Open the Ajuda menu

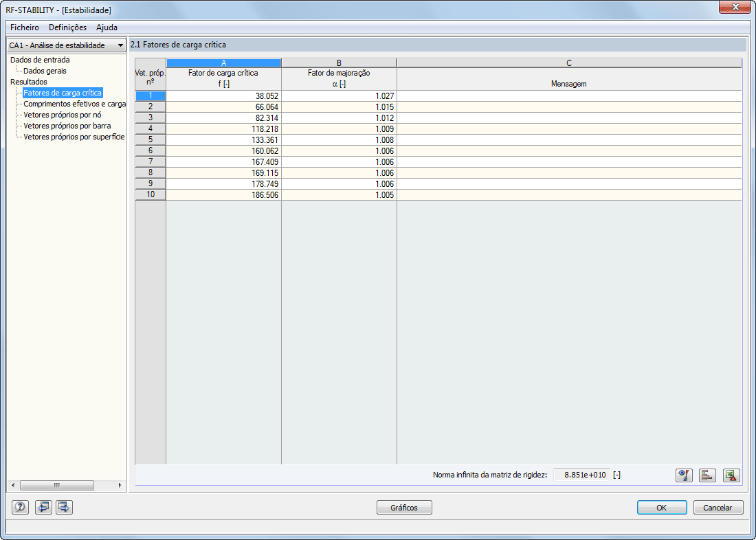tap(107, 27)
